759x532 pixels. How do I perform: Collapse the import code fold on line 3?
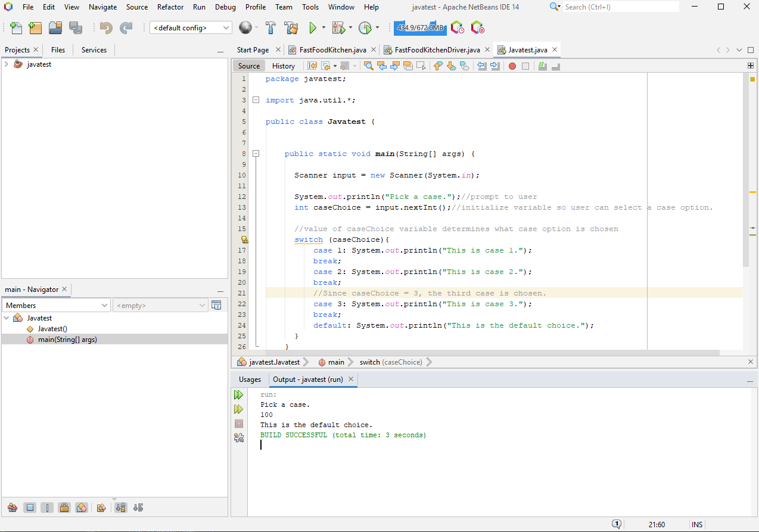click(256, 100)
